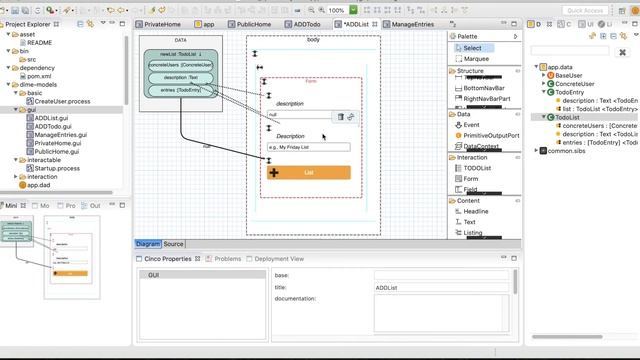This screenshot has height=360, width=640.
Task: Click the orange List button in form
Action: [x=309, y=173]
